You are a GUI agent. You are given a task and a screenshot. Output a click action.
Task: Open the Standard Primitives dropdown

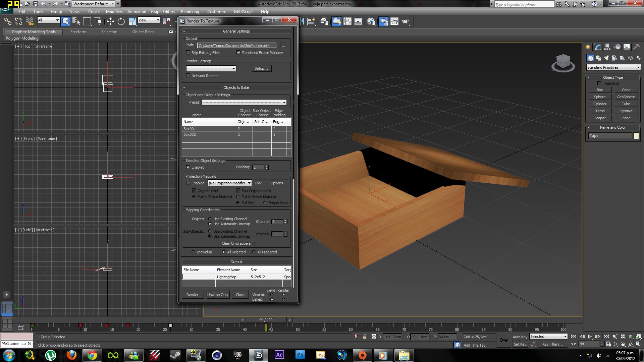(x=613, y=67)
